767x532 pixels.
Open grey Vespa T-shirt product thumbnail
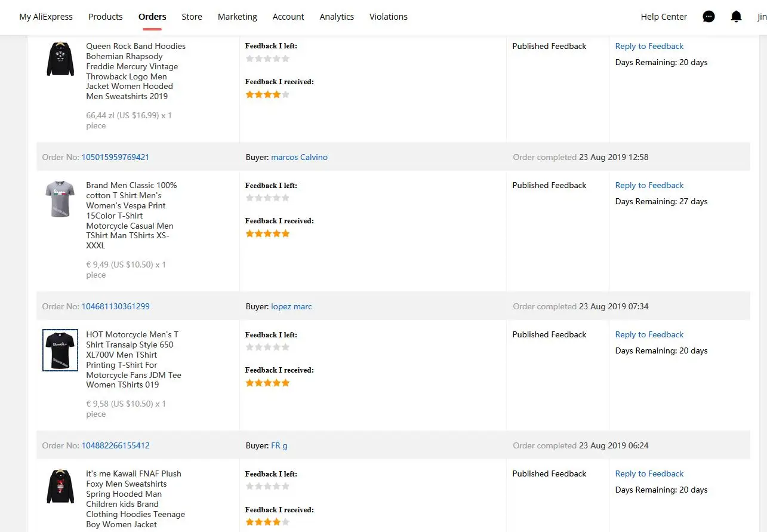60,198
